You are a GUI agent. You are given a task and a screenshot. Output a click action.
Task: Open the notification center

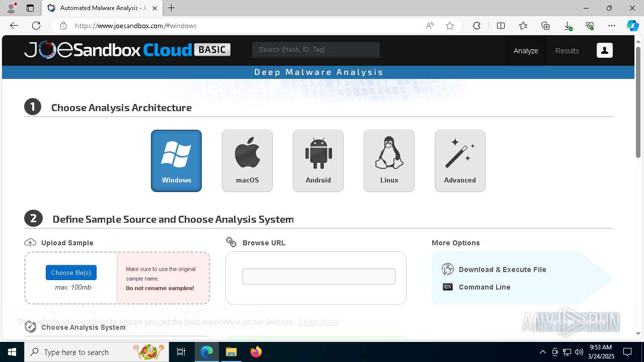[x=627, y=352]
